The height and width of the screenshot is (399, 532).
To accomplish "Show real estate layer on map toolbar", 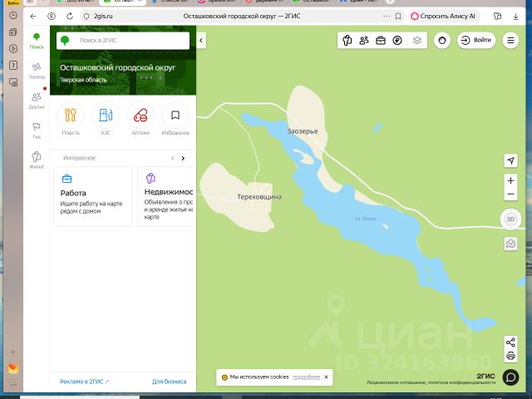I will pyautogui.click(x=347, y=41).
